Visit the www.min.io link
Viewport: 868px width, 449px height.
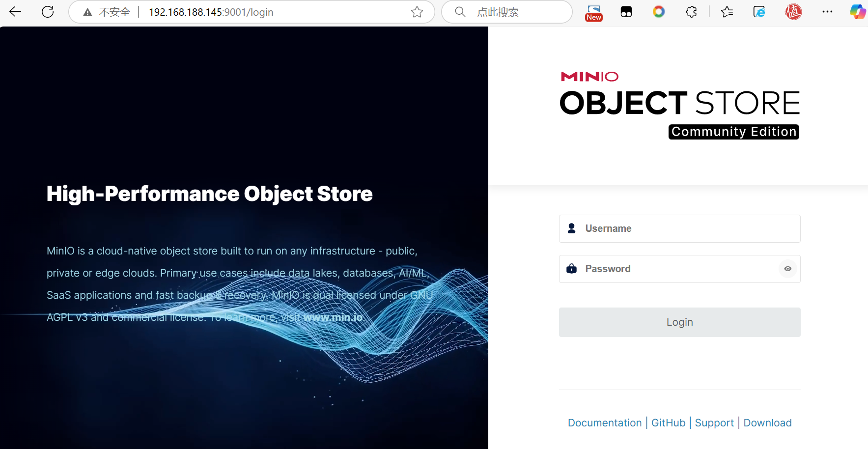(x=333, y=317)
